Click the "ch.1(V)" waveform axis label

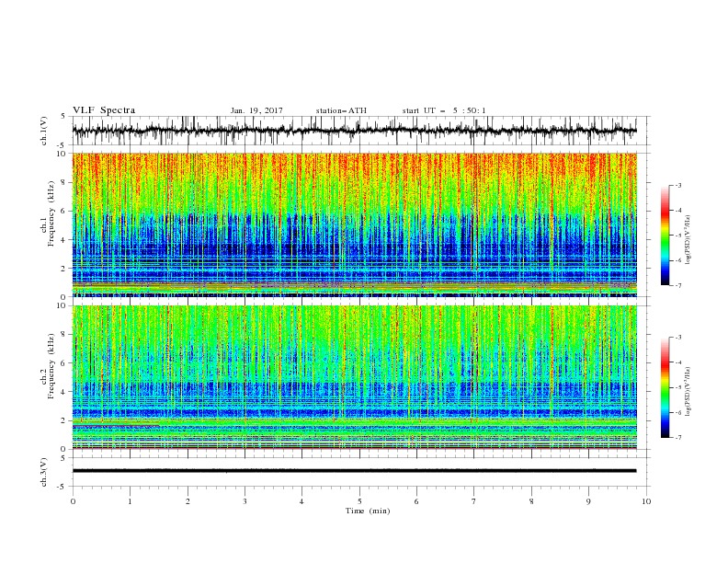(44, 131)
